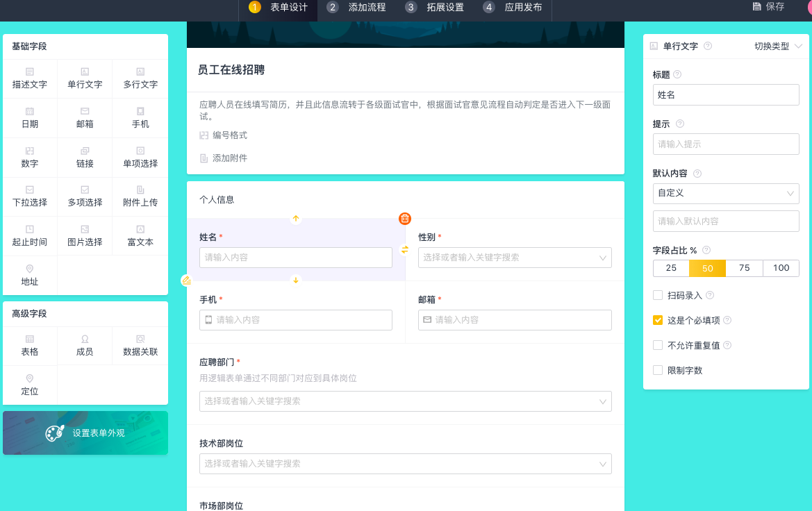
Task: Click the 保存 save button
Action: click(768, 7)
